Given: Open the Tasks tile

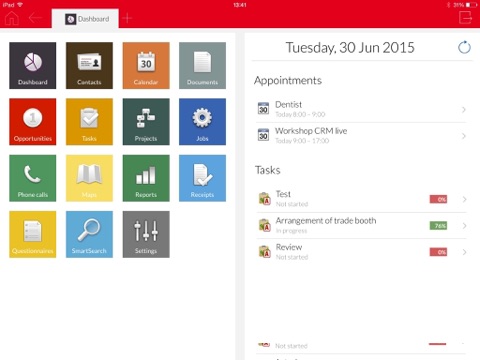Looking at the screenshot, I should [89, 122].
